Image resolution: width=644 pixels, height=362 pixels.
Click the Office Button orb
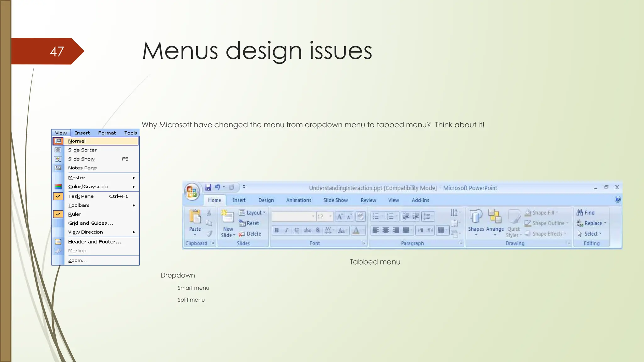pyautogui.click(x=192, y=191)
